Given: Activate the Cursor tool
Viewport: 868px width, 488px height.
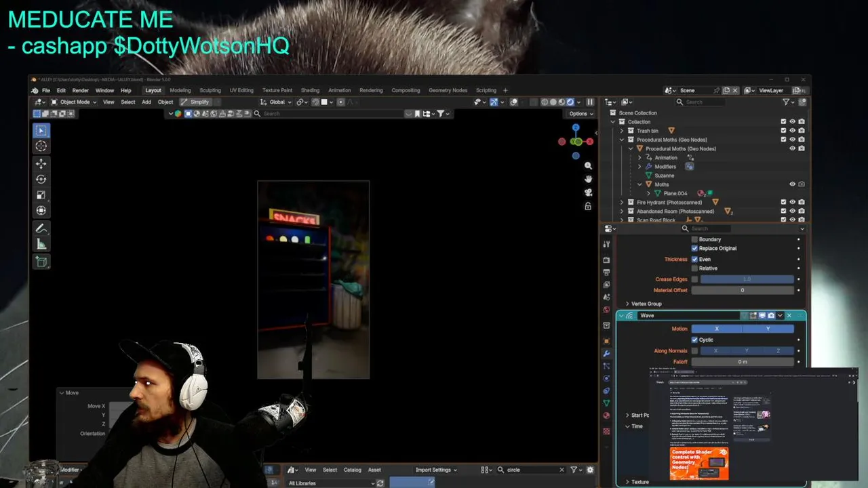Looking at the screenshot, I should coord(41,146).
